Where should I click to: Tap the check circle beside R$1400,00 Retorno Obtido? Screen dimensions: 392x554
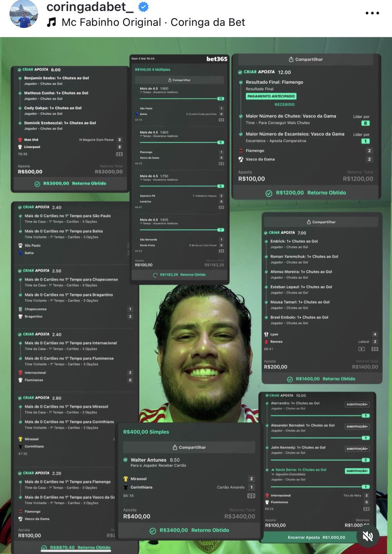pos(290,379)
